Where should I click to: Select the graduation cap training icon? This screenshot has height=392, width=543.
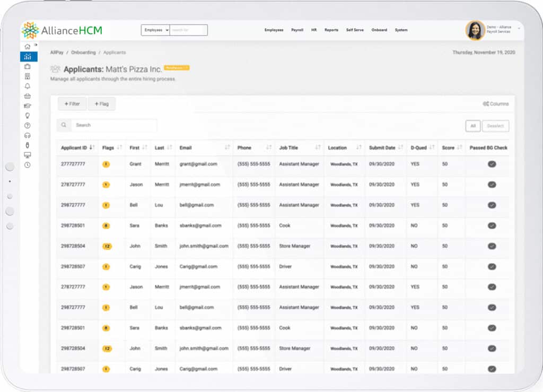29,105
